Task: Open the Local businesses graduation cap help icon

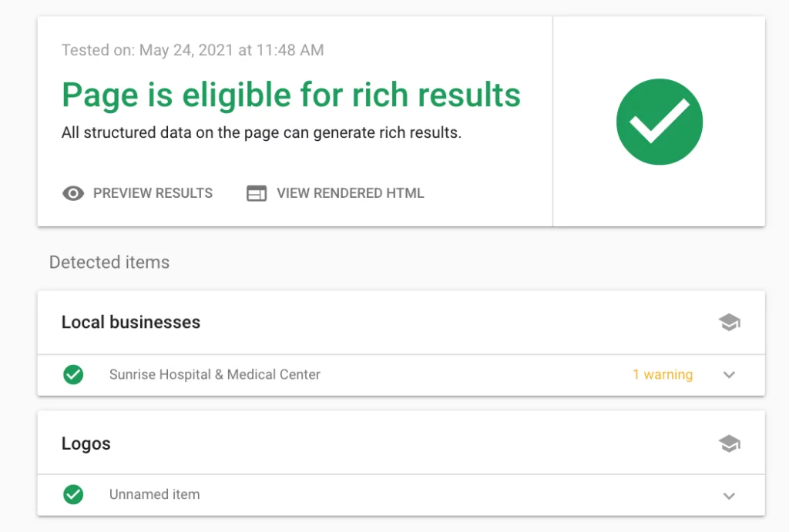Action: point(729,323)
